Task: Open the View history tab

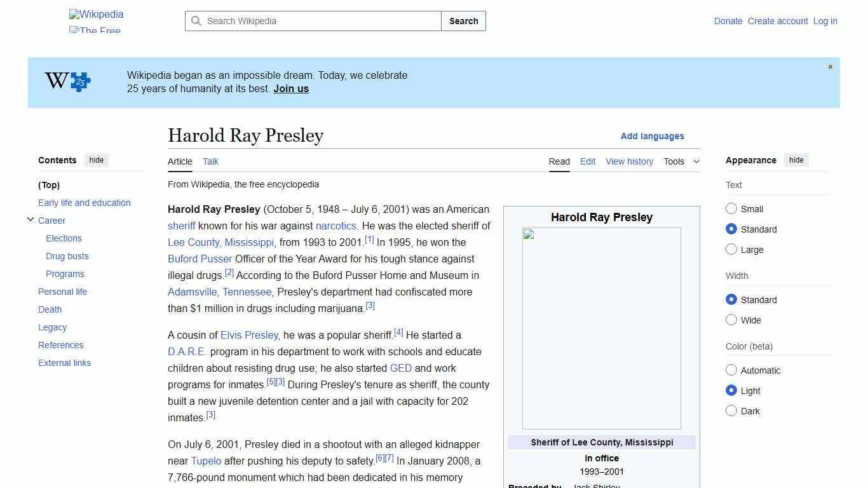Action: tap(629, 161)
